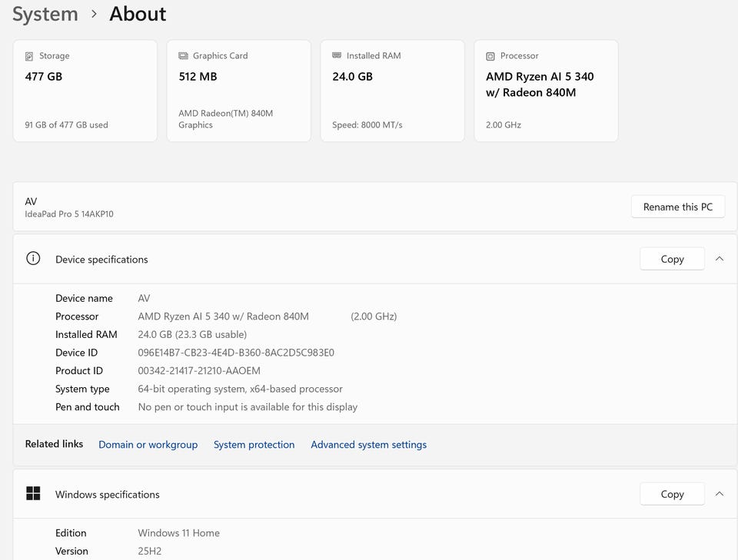Open the Domain or workgroup link

(148, 445)
